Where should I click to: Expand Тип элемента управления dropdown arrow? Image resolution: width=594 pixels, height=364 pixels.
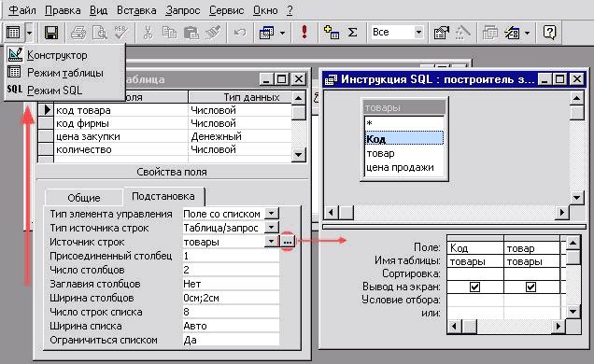(x=272, y=214)
